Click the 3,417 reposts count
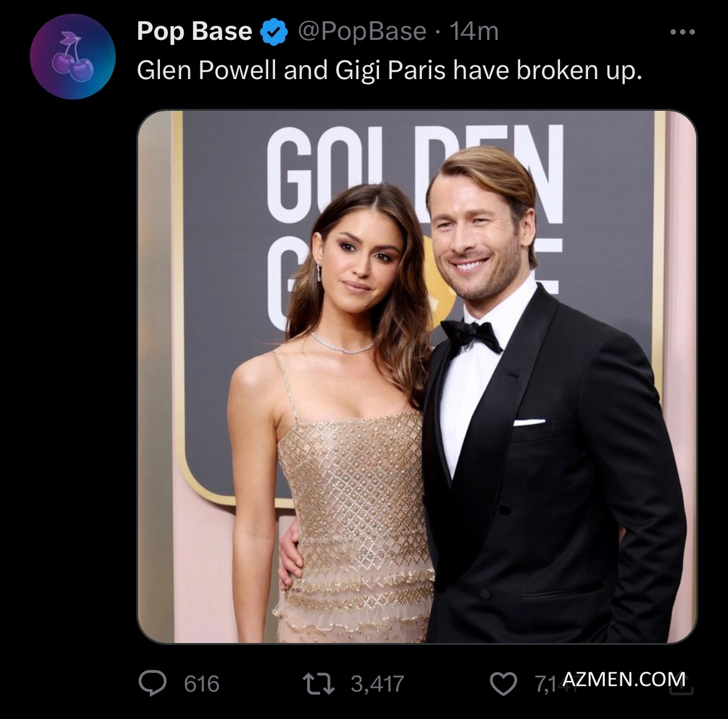Viewport: 728px width, 719px height. [x=378, y=684]
